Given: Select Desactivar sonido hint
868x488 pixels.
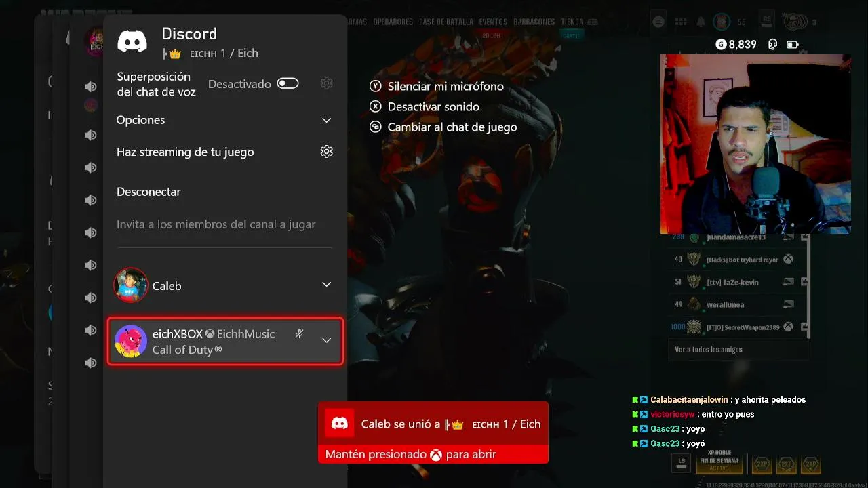Looking at the screenshot, I should coord(433,106).
